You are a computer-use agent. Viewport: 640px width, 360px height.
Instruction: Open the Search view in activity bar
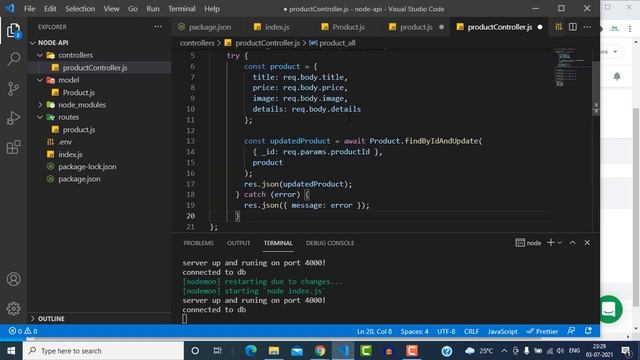(13, 59)
